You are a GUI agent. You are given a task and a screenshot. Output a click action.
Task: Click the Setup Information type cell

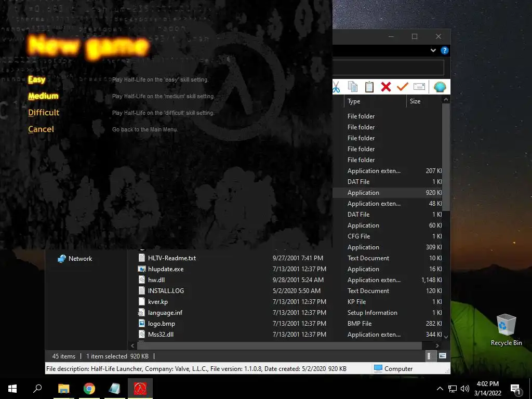pyautogui.click(x=372, y=312)
